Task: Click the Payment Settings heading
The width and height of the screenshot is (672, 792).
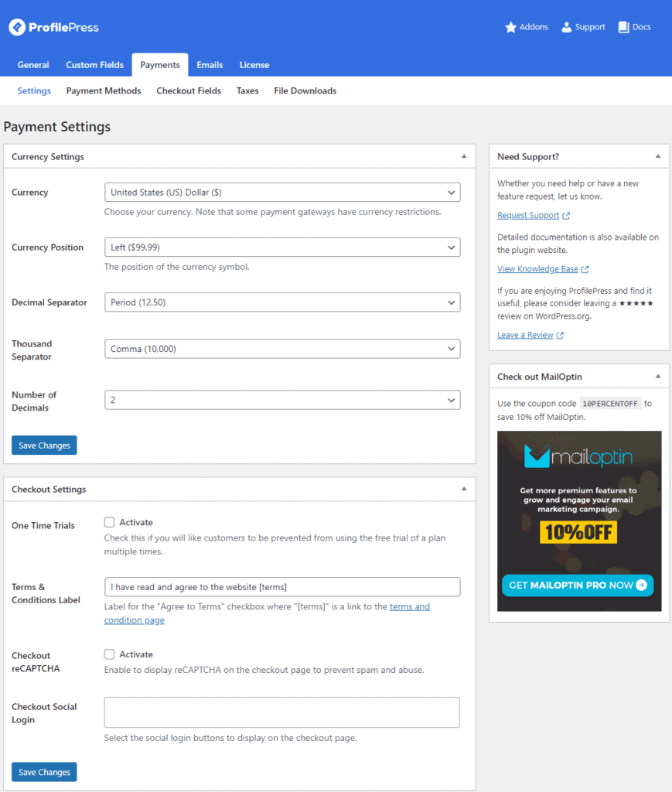Action: tap(57, 127)
